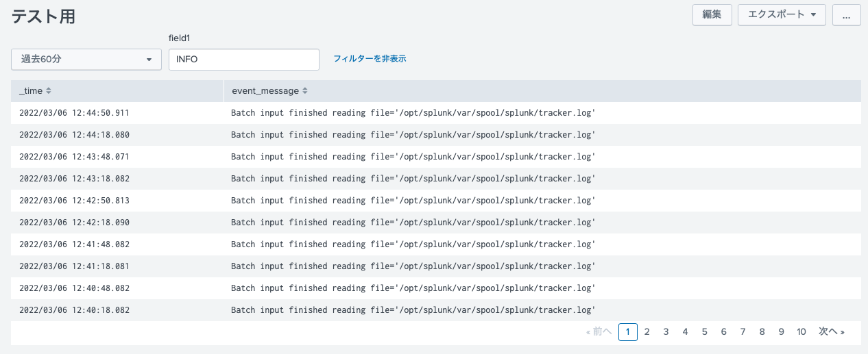This screenshot has height=354, width=868.
Task: Open the エクスポート dropdown
Action: pos(782,14)
